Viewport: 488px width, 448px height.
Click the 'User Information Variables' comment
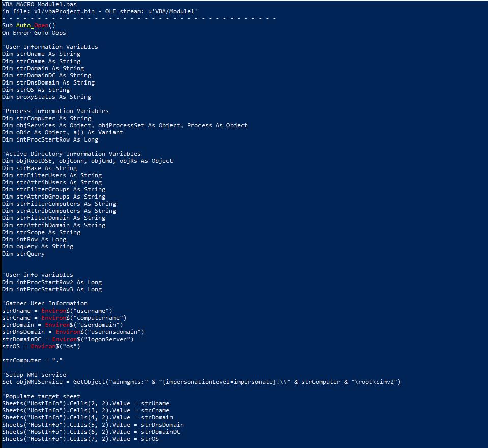(x=51, y=47)
